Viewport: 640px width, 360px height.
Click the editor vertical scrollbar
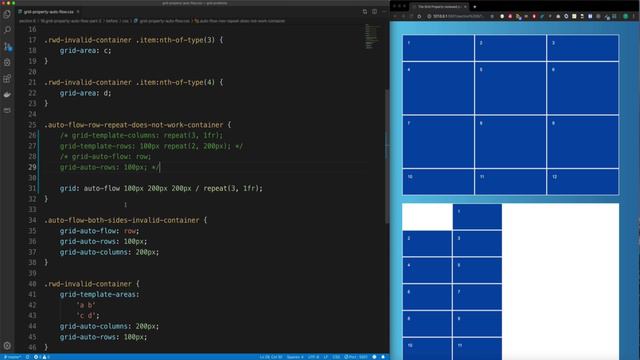point(387,155)
